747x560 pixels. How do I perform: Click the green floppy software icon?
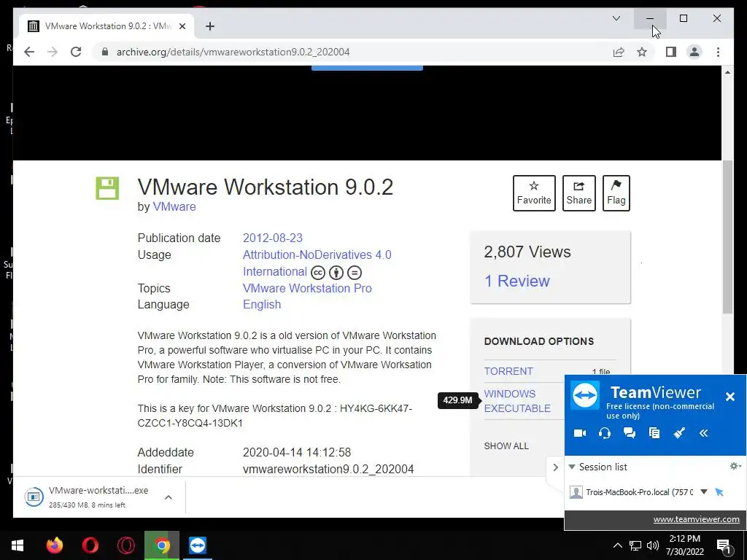coord(107,188)
